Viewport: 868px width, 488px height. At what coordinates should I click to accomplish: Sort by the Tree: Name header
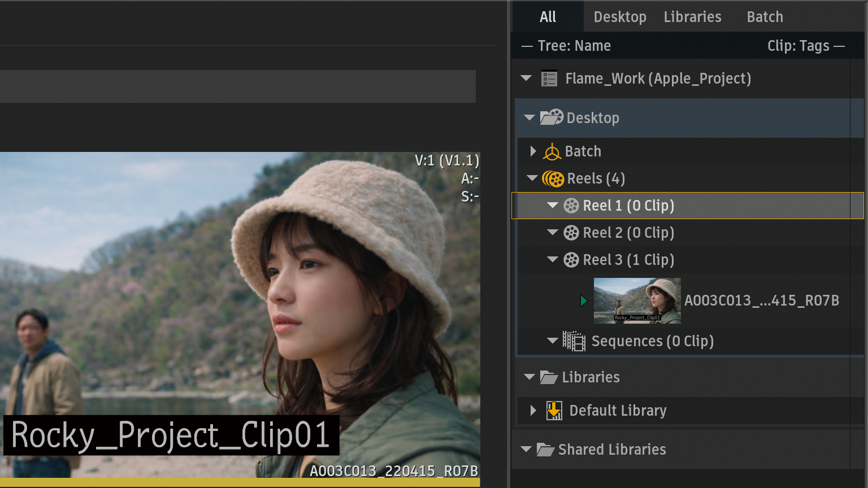574,46
